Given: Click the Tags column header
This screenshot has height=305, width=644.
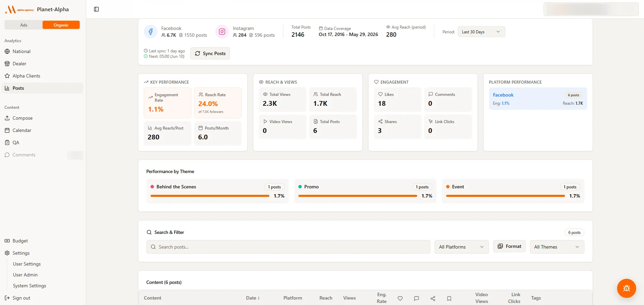Looking at the screenshot, I should click(x=536, y=298).
